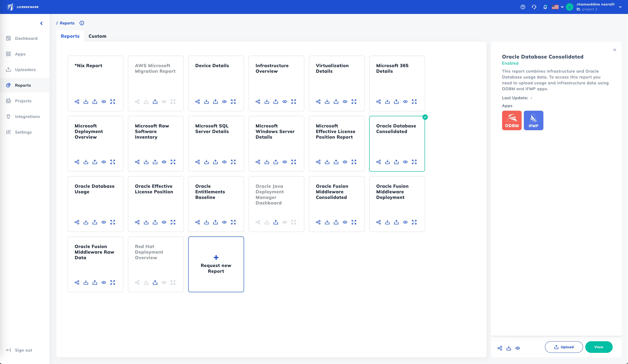Share Oracle Effective License Position report

[x=137, y=222]
